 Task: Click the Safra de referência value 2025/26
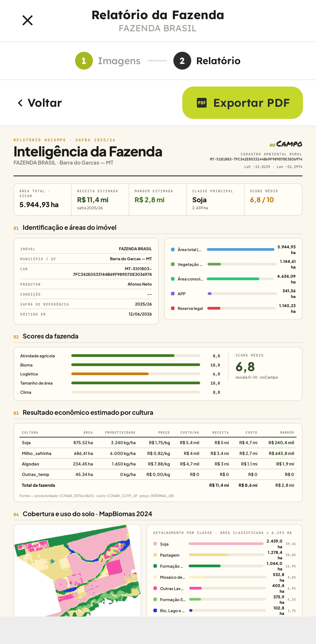(x=143, y=304)
